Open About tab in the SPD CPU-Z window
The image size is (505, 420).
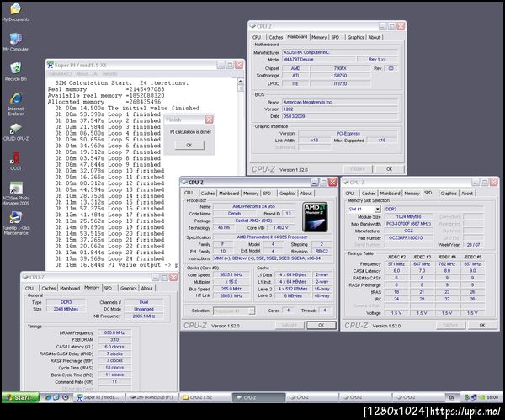tap(467, 194)
